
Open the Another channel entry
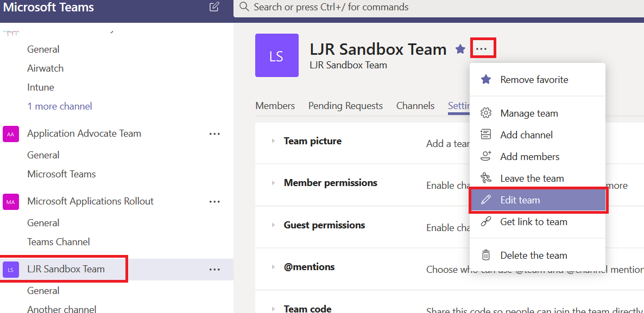pyautogui.click(x=61, y=309)
